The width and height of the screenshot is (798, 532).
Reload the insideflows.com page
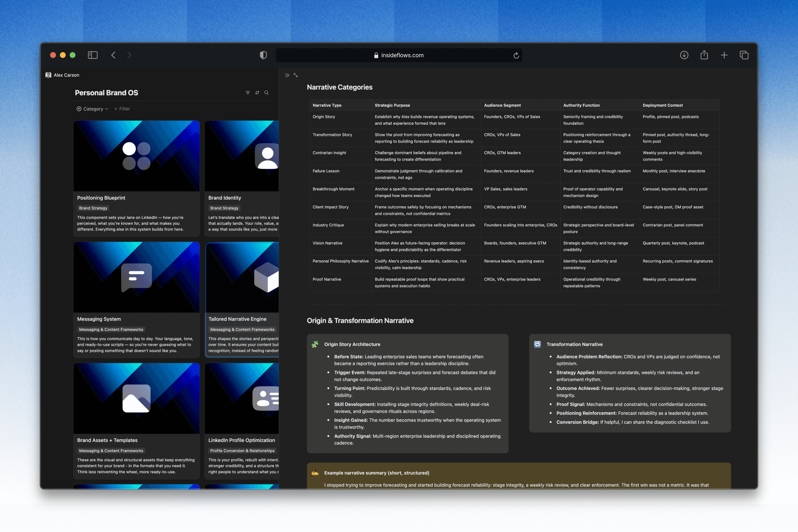(x=516, y=55)
